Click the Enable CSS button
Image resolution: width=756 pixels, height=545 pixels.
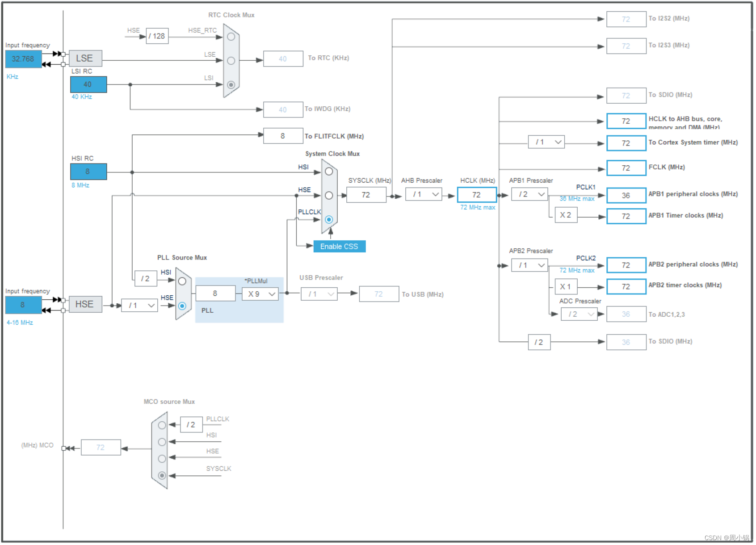point(339,246)
